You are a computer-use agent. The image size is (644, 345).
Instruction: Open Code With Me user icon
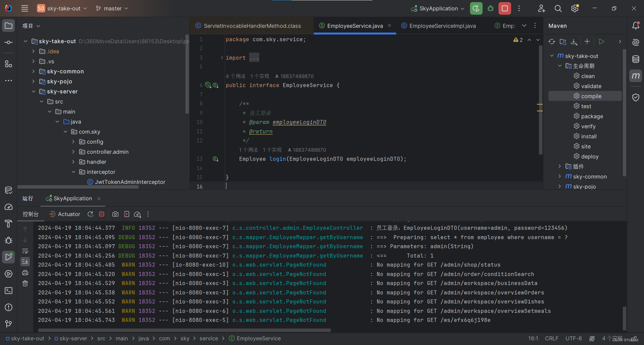(541, 8)
